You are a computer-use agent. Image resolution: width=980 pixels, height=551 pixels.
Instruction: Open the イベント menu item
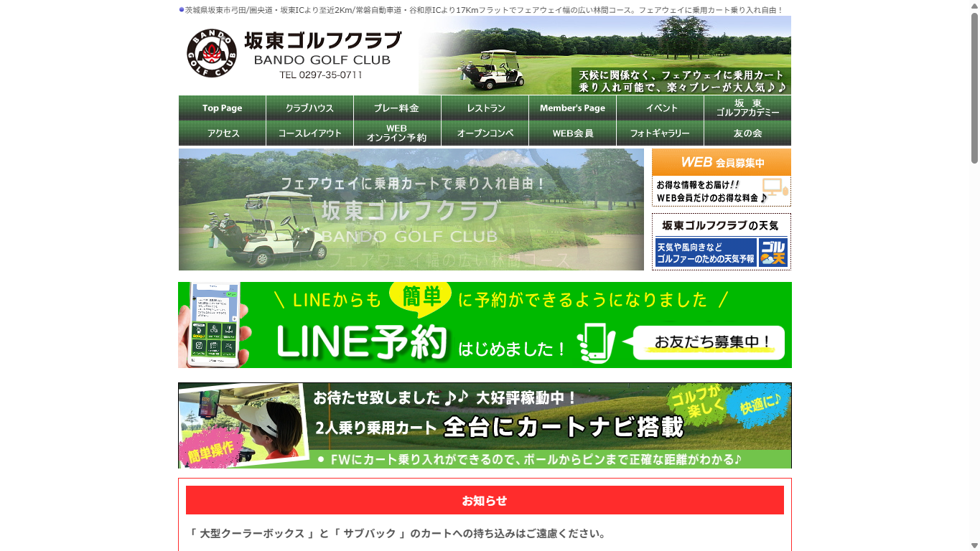tap(660, 108)
